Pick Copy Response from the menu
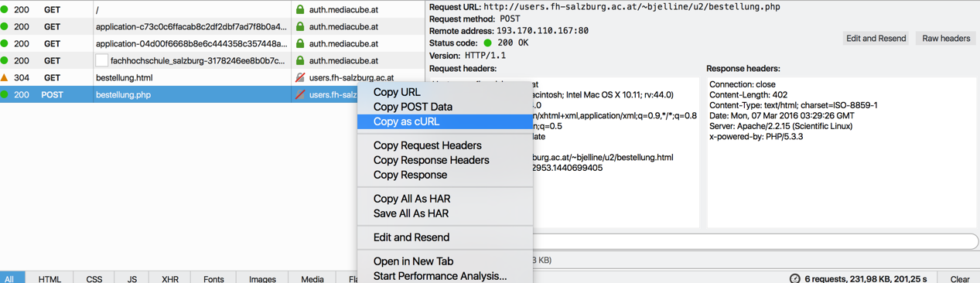Viewport: 980px width, 283px height. pos(410,175)
